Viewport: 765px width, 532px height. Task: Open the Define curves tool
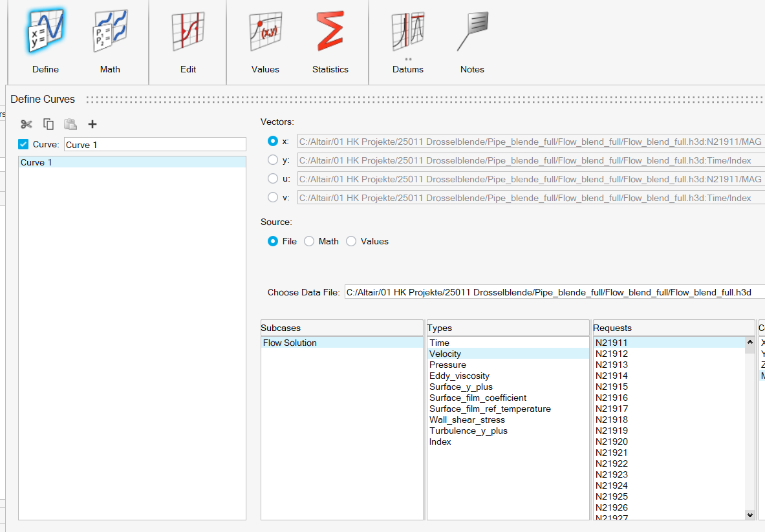[45, 41]
